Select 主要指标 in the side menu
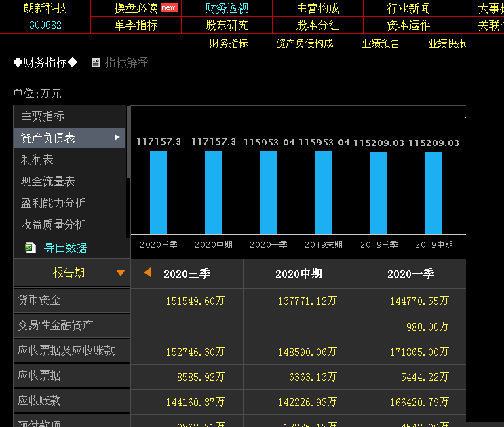Screen dimensions: 504x427 coord(70,116)
